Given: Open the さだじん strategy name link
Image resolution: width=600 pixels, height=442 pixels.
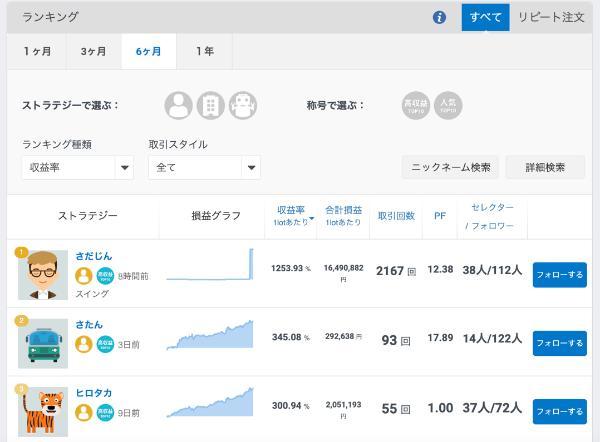Looking at the screenshot, I should tap(93, 256).
